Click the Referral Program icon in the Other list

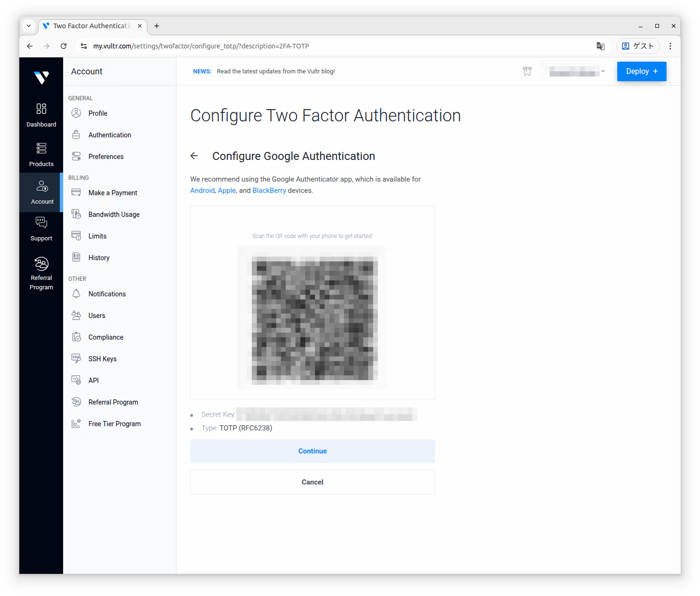click(x=76, y=402)
